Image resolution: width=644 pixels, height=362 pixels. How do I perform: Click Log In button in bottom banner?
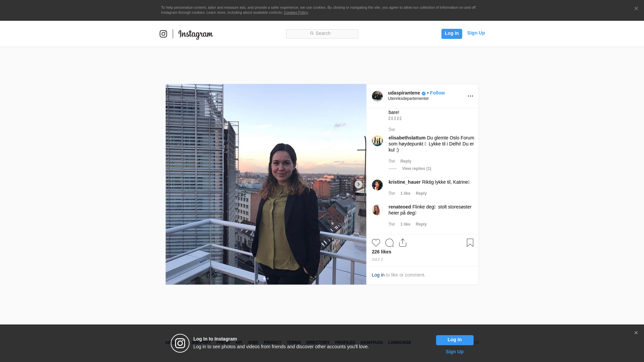pyautogui.click(x=454, y=340)
